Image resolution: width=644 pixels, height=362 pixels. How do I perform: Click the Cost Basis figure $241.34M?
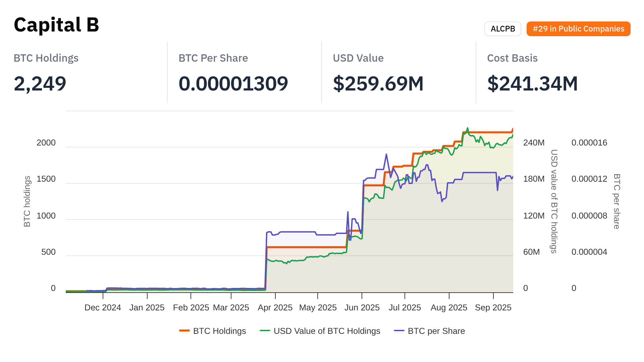pos(532,83)
